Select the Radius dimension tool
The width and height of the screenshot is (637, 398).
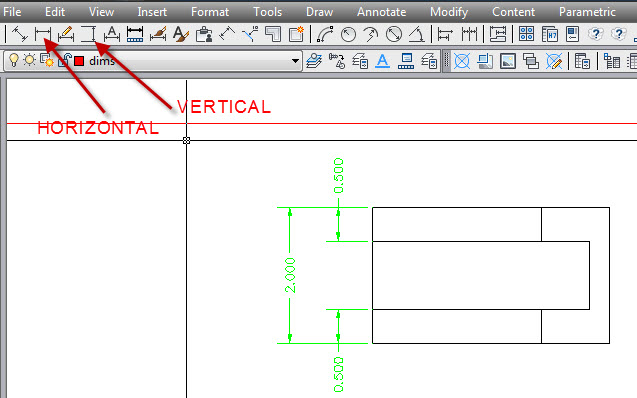(x=348, y=34)
